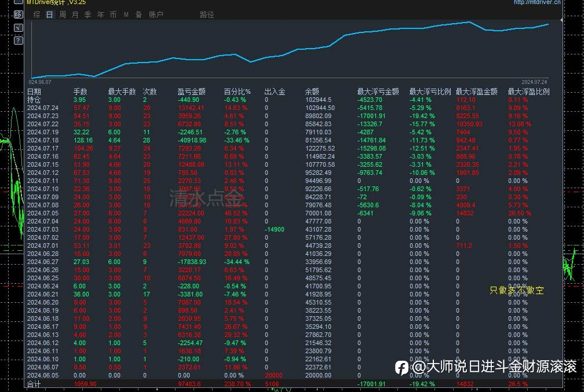The height and width of the screenshot is (392, 584).
Task: Click the 盈亏金额 column header
Action: pos(191,91)
